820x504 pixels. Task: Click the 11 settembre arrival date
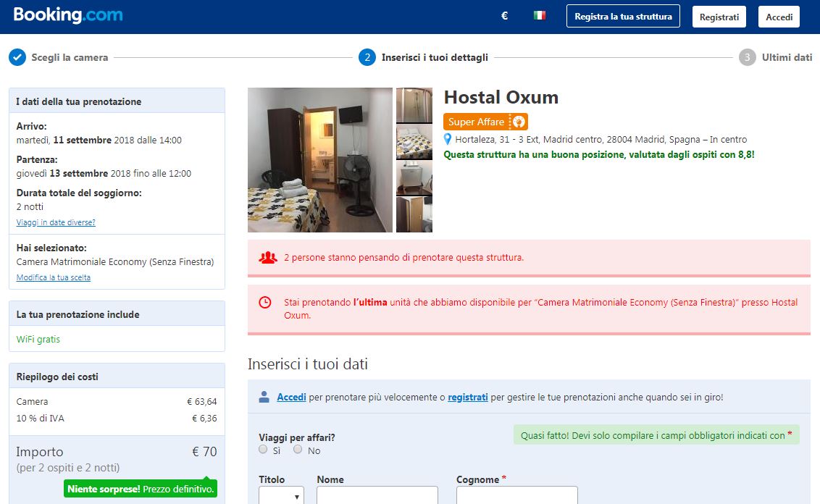(x=82, y=140)
